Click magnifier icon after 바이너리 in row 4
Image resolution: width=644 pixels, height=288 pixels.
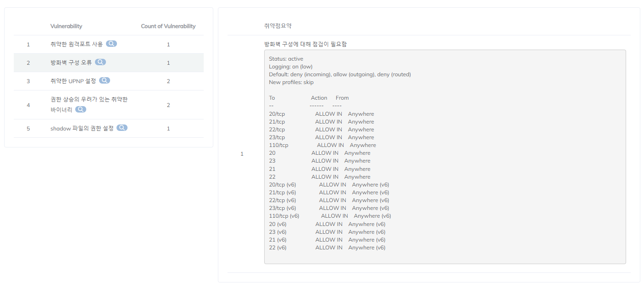pos(81,109)
